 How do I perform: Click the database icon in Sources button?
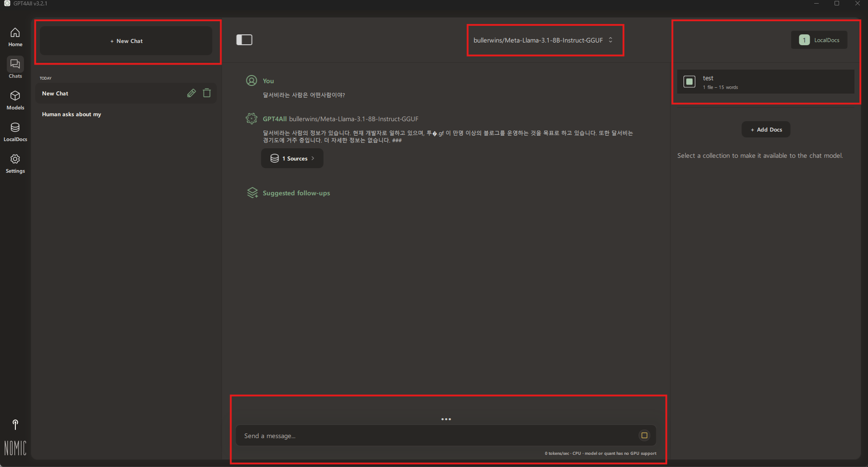[x=274, y=158]
